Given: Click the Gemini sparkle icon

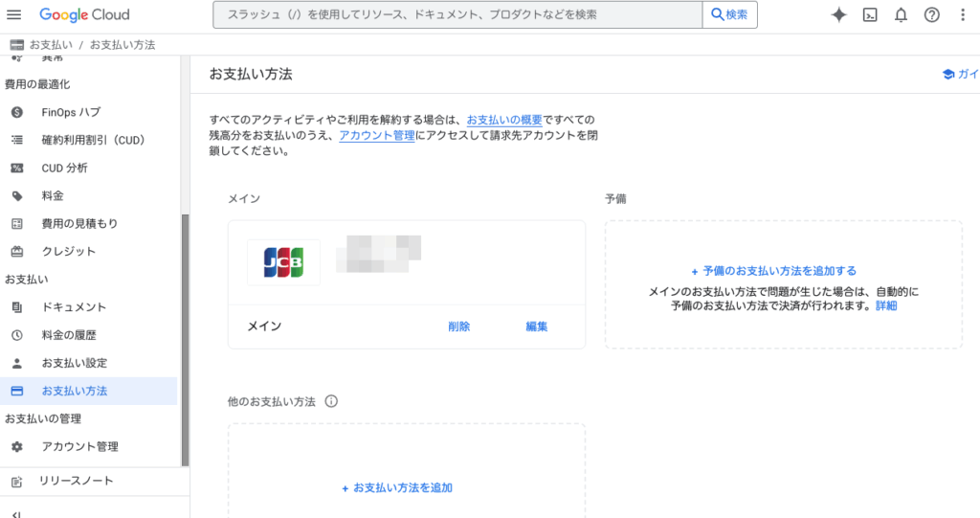Looking at the screenshot, I should pos(839,15).
